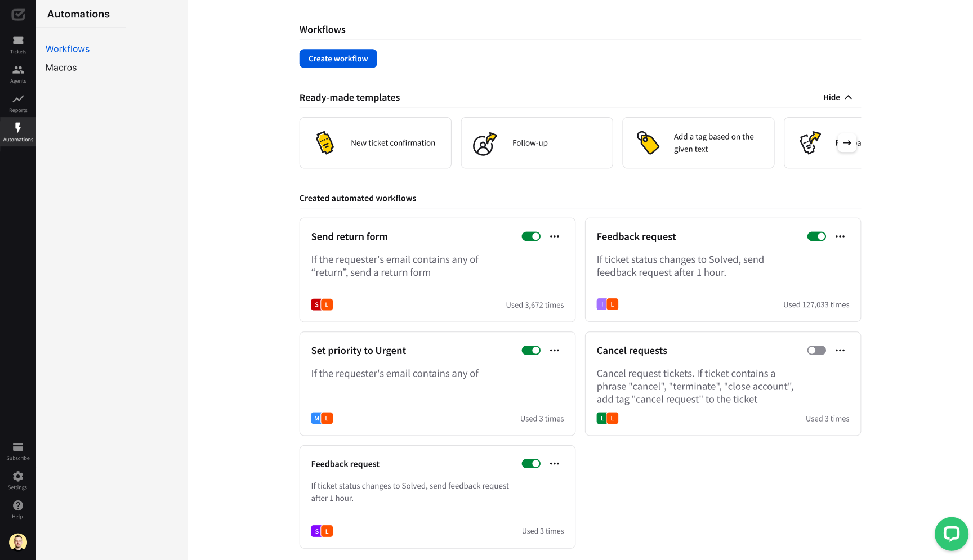The image size is (973, 560).
Task: Select Workflows in the Automations menu
Action: point(68,49)
